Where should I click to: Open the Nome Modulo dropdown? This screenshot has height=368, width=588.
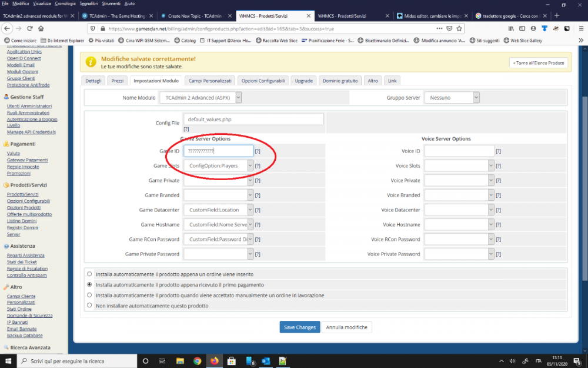(x=201, y=97)
